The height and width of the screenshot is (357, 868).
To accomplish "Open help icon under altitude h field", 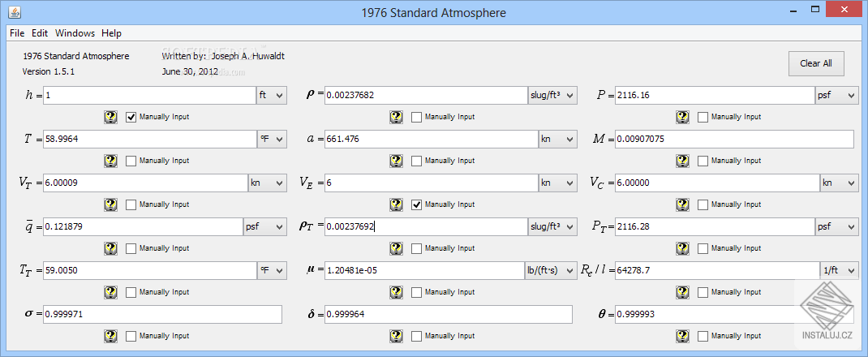I will click(x=110, y=117).
